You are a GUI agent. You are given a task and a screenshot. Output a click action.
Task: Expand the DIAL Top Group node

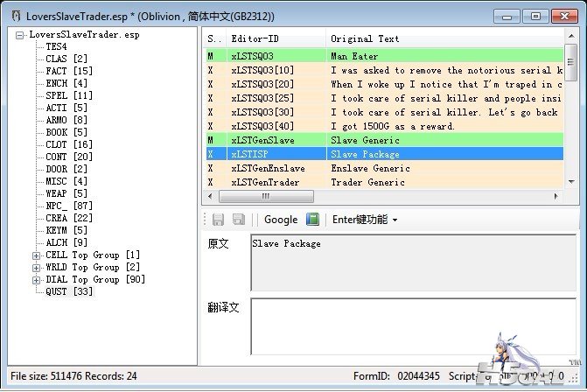(x=36, y=279)
